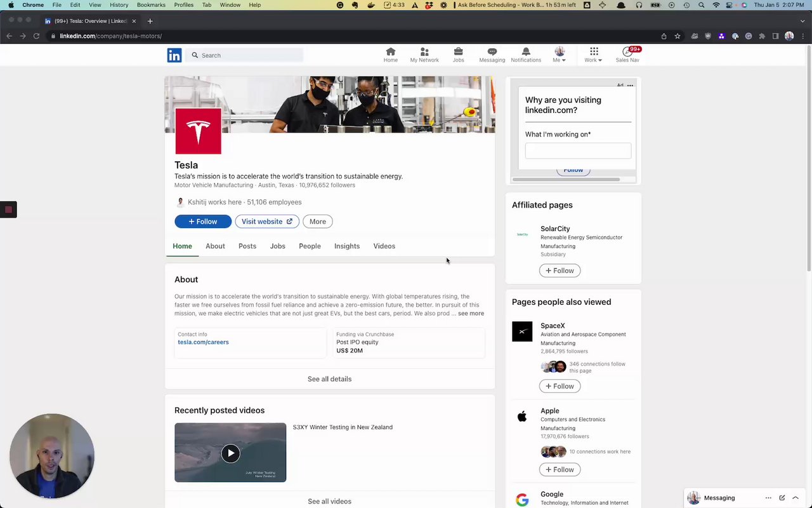The width and height of the screenshot is (812, 508).
Task: Open the Bookmarks menu
Action: point(151,5)
